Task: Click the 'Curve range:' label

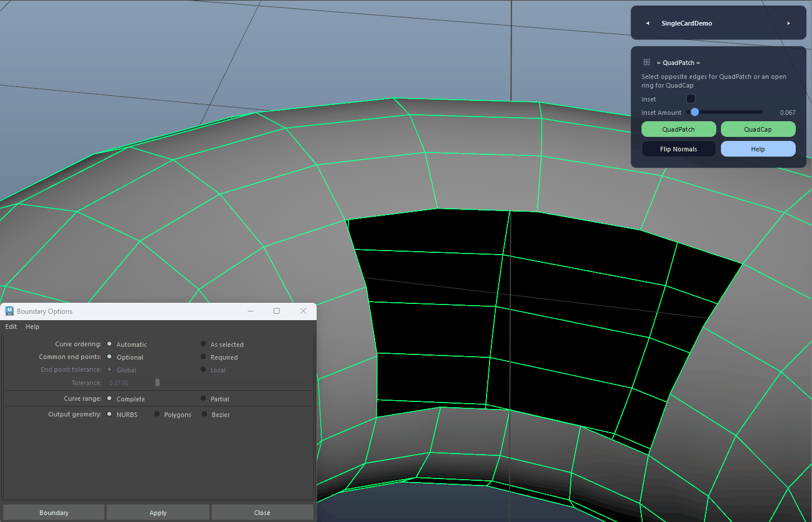Action: coord(82,398)
